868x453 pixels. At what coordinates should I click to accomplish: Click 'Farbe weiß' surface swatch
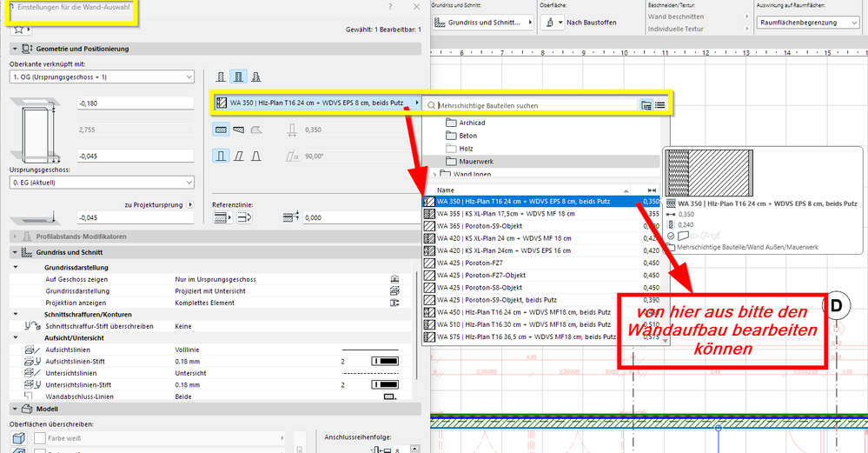[40, 438]
